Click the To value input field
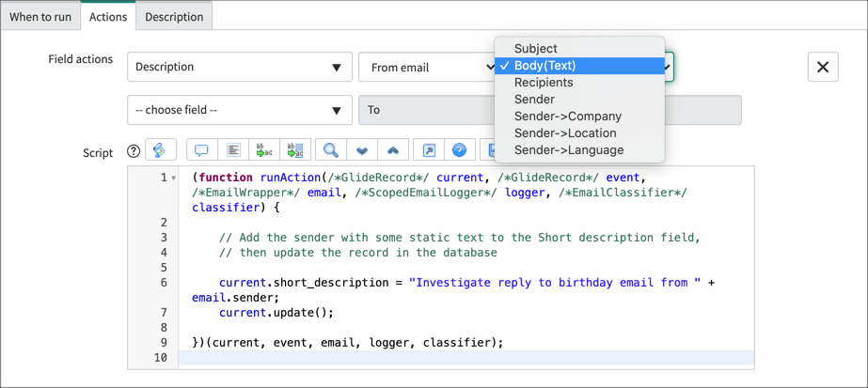Screen dimensions: 868x388 (549, 110)
